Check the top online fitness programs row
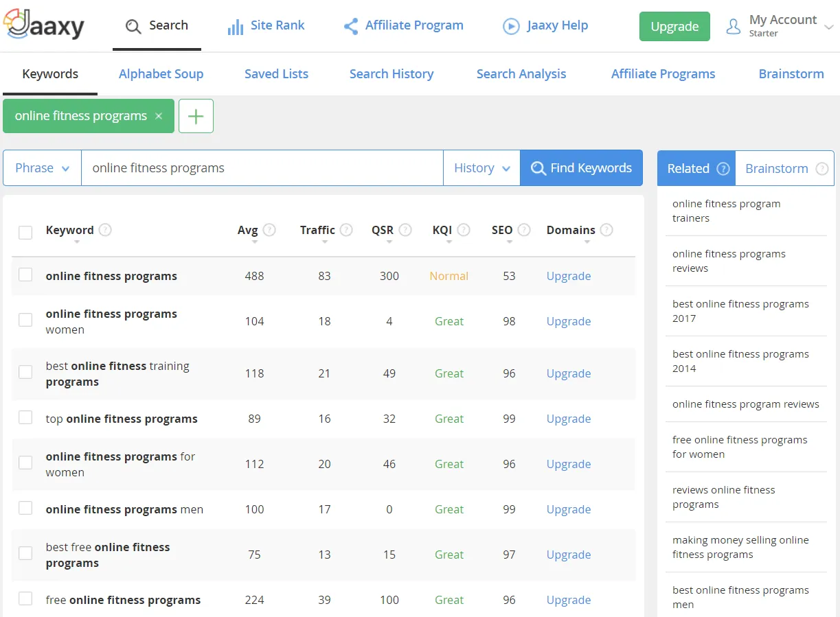 [25, 417]
